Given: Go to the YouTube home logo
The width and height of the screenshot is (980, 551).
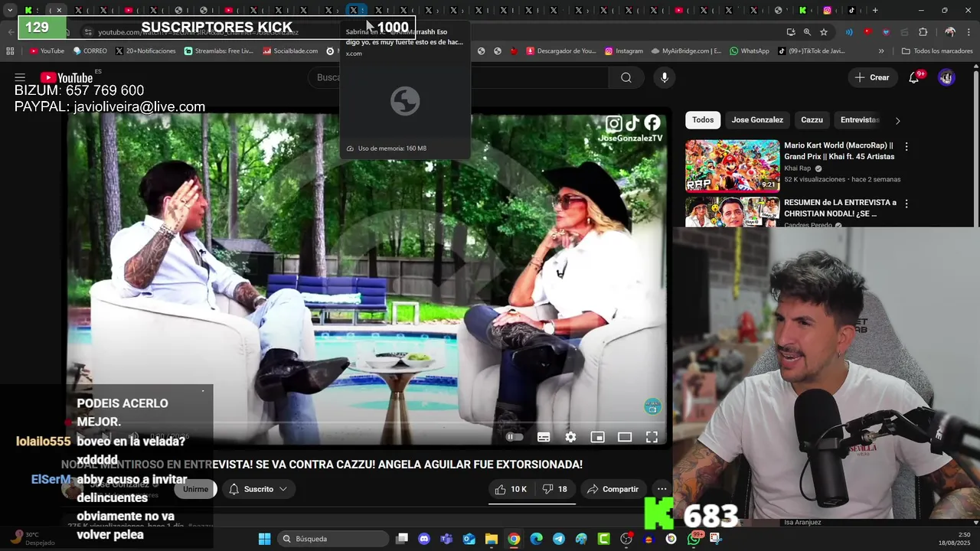Looking at the screenshot, I should (x=67, y=77).
